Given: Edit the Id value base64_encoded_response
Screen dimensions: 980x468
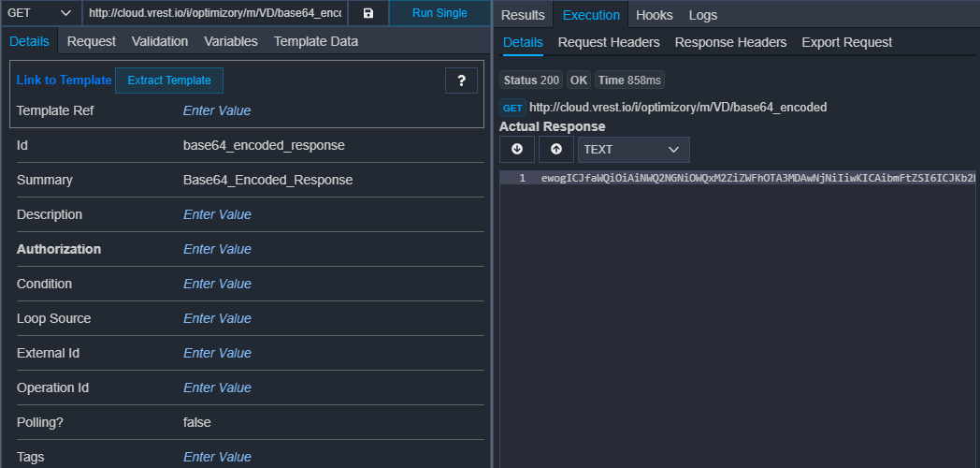Looking at the screenshot, I should pyautogui.click(x=264, y=145).
